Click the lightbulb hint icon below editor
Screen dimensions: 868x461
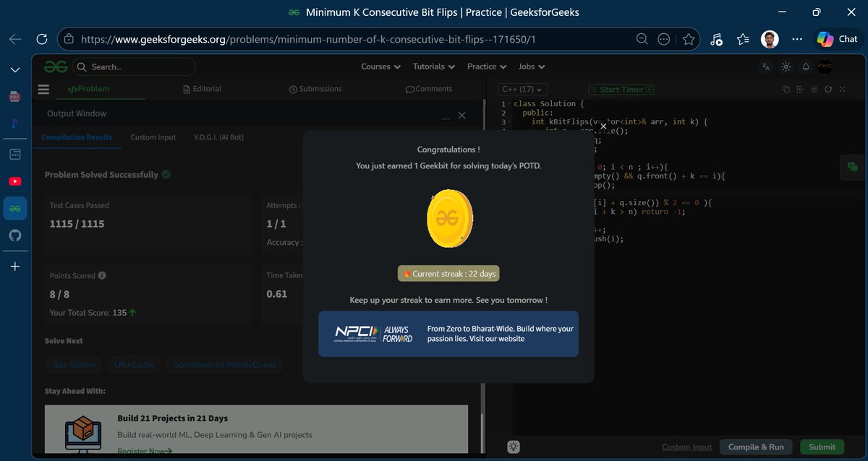(x=514, y=447)
